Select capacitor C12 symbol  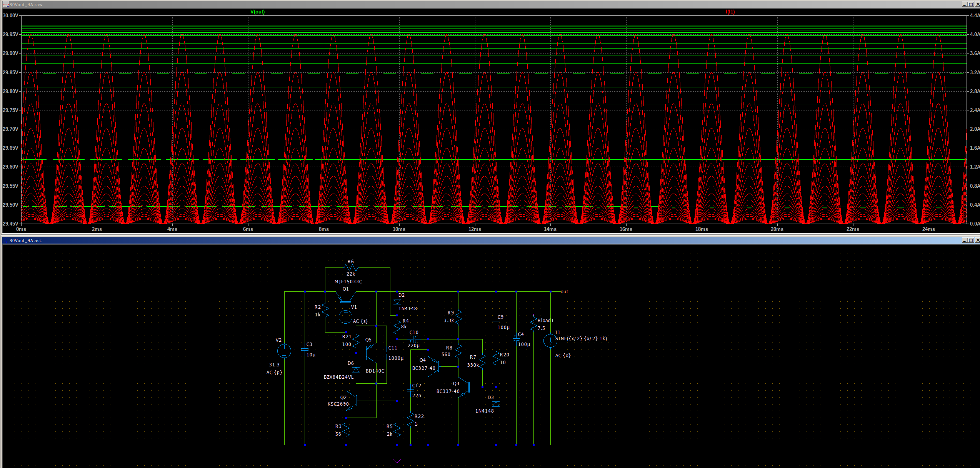pyautogui.click(x=410, y=390)
